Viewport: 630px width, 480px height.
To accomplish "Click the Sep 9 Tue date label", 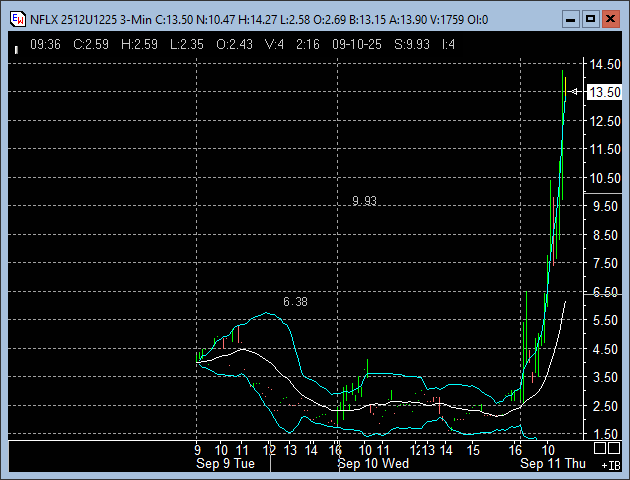I will 225,464.
